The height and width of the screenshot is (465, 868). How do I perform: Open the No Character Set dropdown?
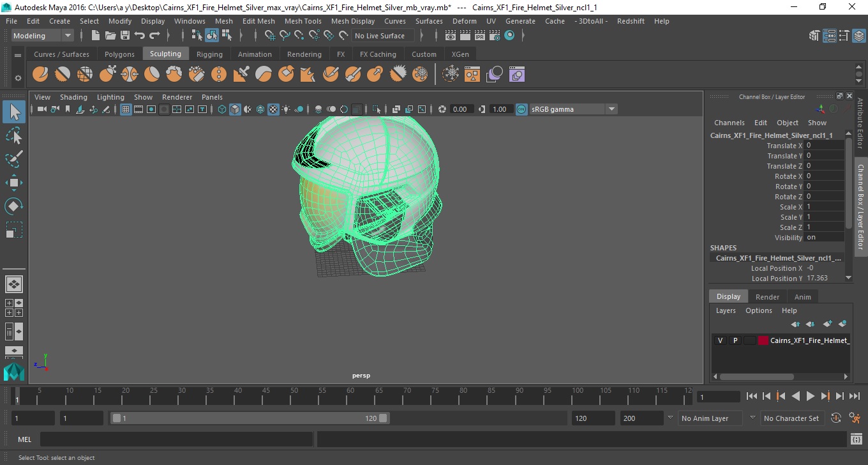[x=791, y=418]
